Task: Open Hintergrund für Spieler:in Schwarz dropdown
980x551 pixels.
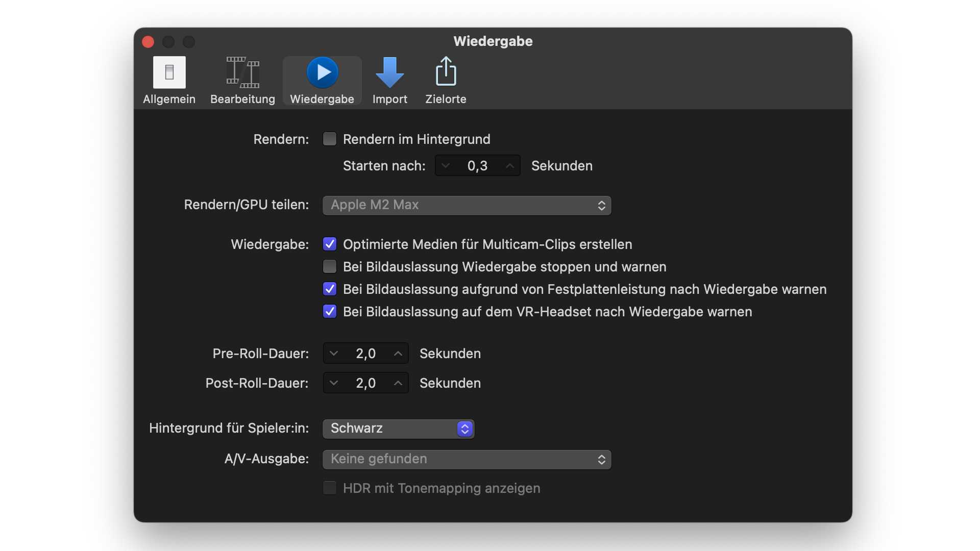Action: pyautogui.click(x=398, y=429)
